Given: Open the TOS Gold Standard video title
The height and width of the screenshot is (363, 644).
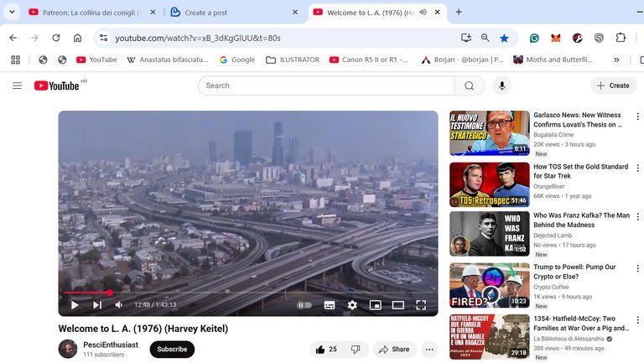Looking at the screenshot, I should click(x=580, y=171).
